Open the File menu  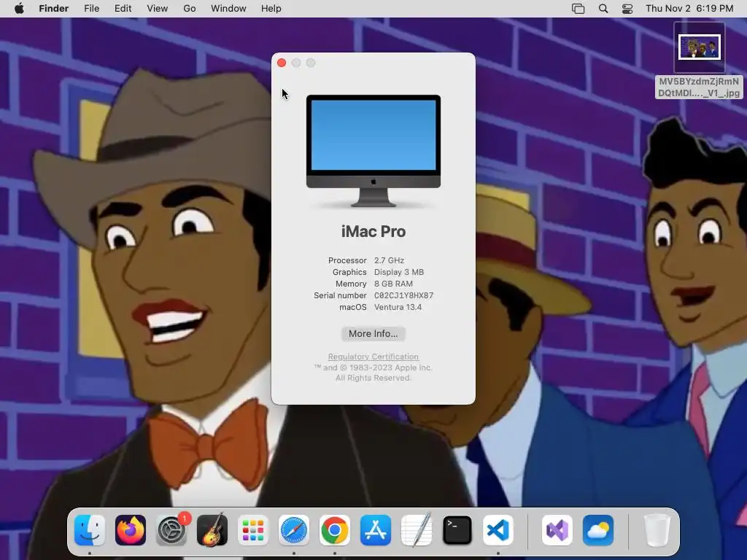tap(91, 9)
